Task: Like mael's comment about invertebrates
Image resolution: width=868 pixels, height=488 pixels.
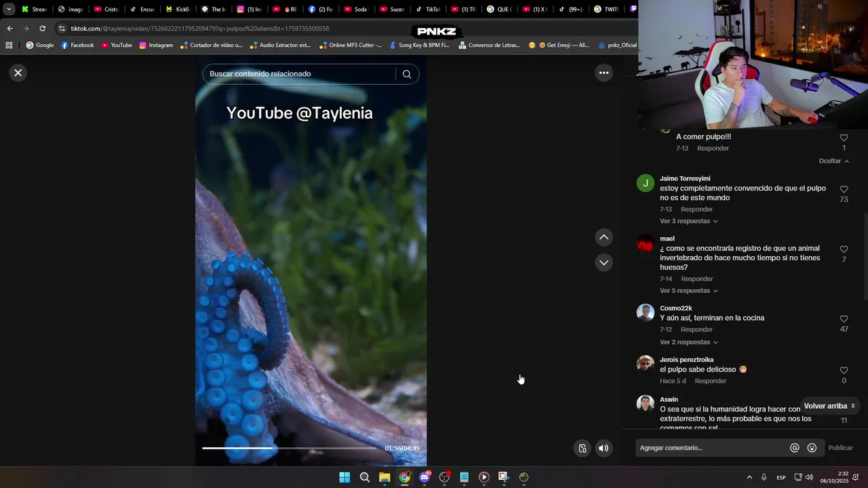Action: pyautogui.click(x=844, y=249)
